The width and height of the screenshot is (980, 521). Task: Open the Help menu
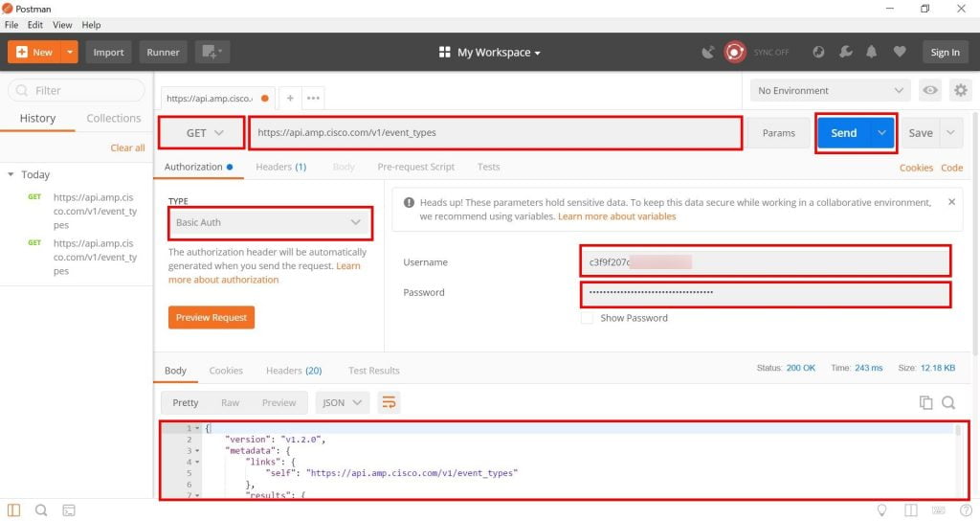91,24
